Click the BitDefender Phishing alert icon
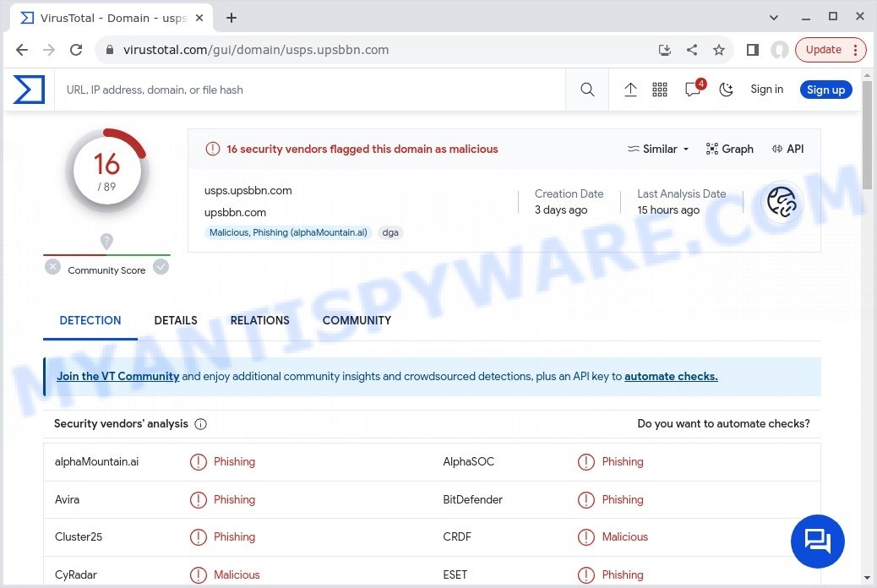This screenshot has height=588, width=877. (x=586, y=499)
